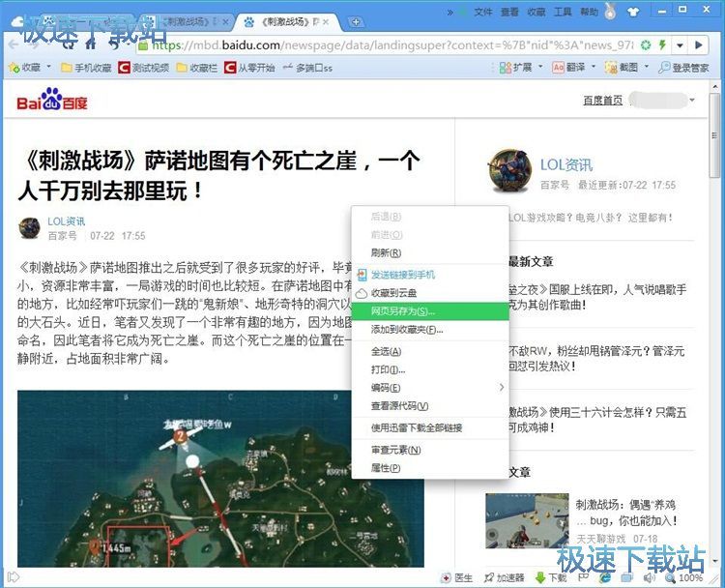Screen dimensions: 725x588
Task: Click the 百度首页 link
Action: [x=602, y=101]
